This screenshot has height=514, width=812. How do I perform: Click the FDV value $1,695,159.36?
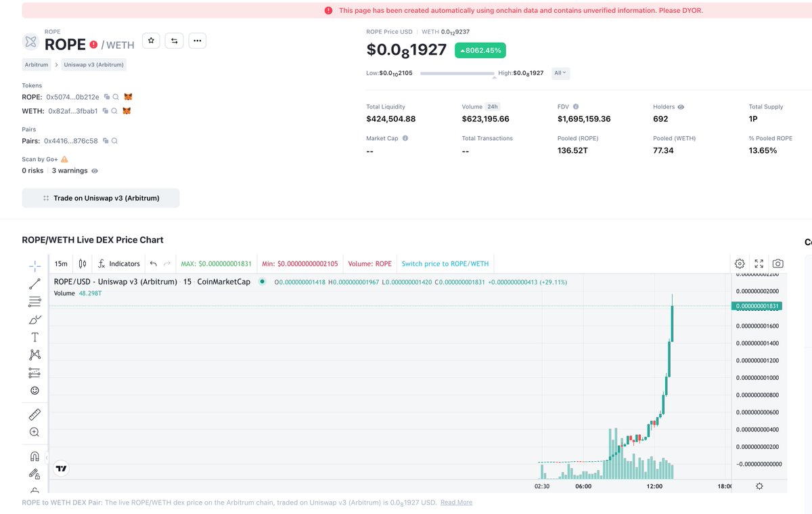click(x=584, y=119)
